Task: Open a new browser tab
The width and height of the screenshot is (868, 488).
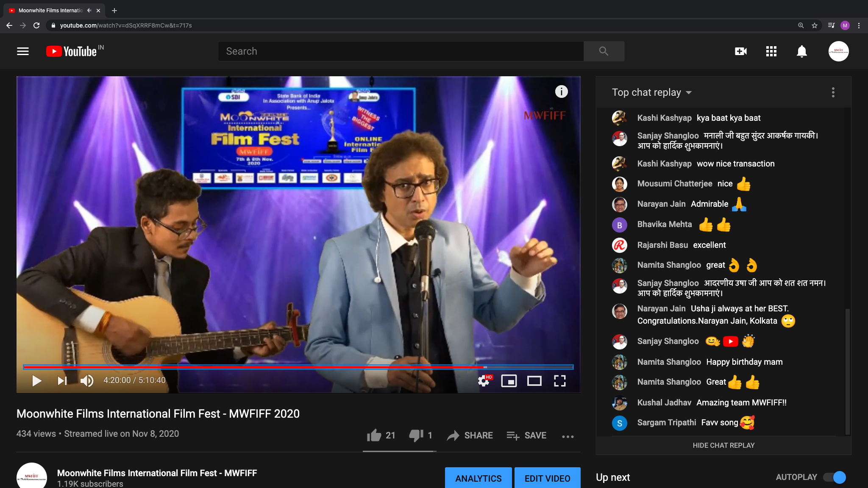Action: click(x=114, y=11)
